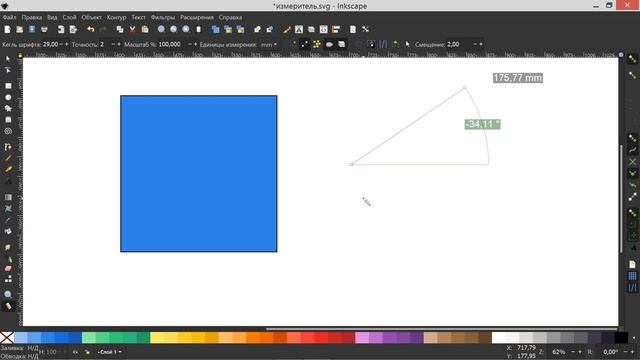Open the current layer dropdown
This screenshot has width=640, height=360.
point(109,352)
